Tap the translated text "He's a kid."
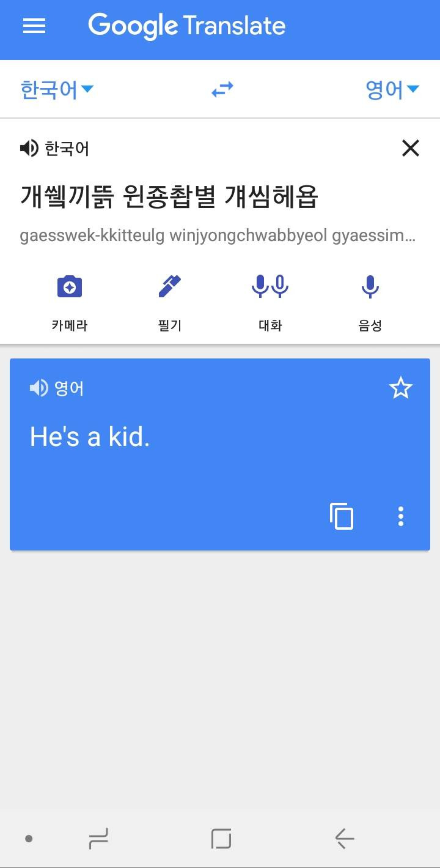Viewport: 440px width, 868px height. click(x=90, y=437)
